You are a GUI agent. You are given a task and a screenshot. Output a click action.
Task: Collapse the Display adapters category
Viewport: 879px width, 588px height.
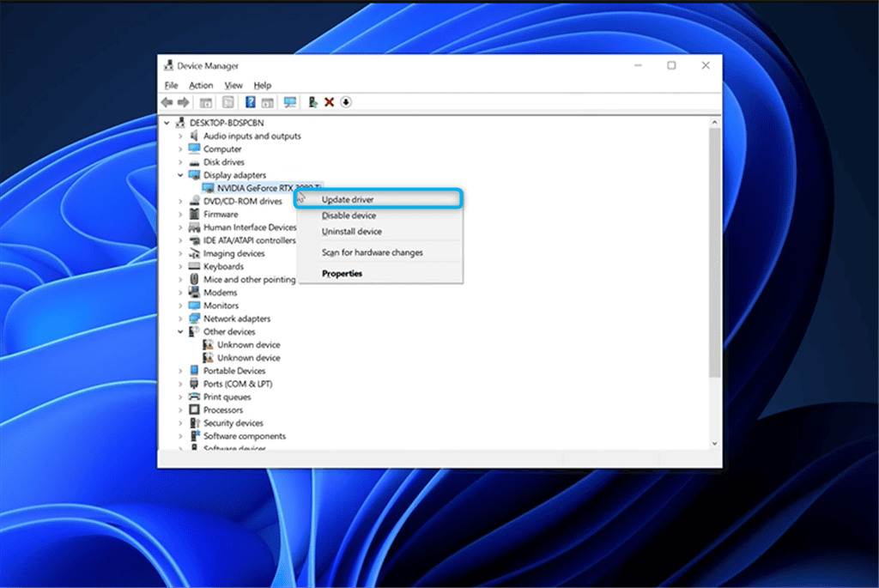tap(180, 175)
